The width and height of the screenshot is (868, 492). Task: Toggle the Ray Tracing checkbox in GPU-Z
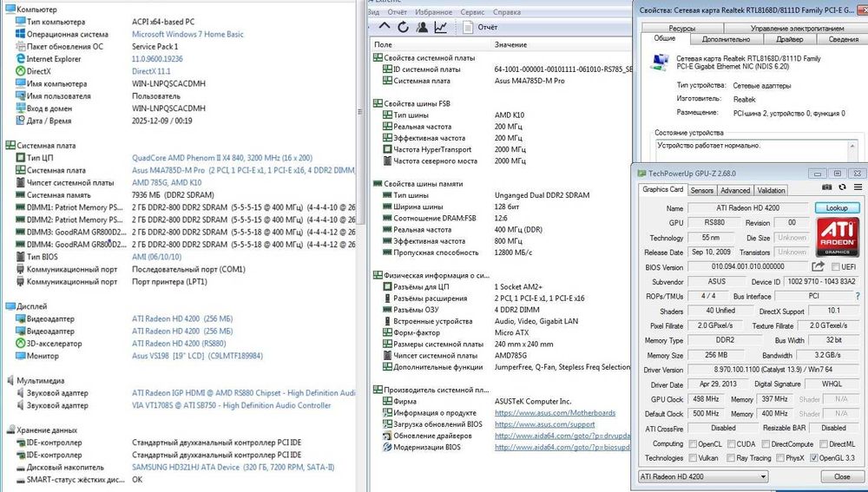pos(731,458)
